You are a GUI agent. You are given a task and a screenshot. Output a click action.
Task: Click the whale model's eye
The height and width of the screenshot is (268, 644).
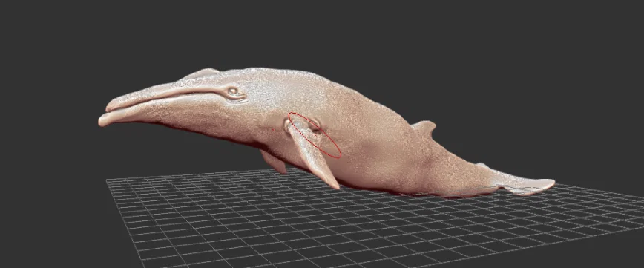(x=233, y=91)
